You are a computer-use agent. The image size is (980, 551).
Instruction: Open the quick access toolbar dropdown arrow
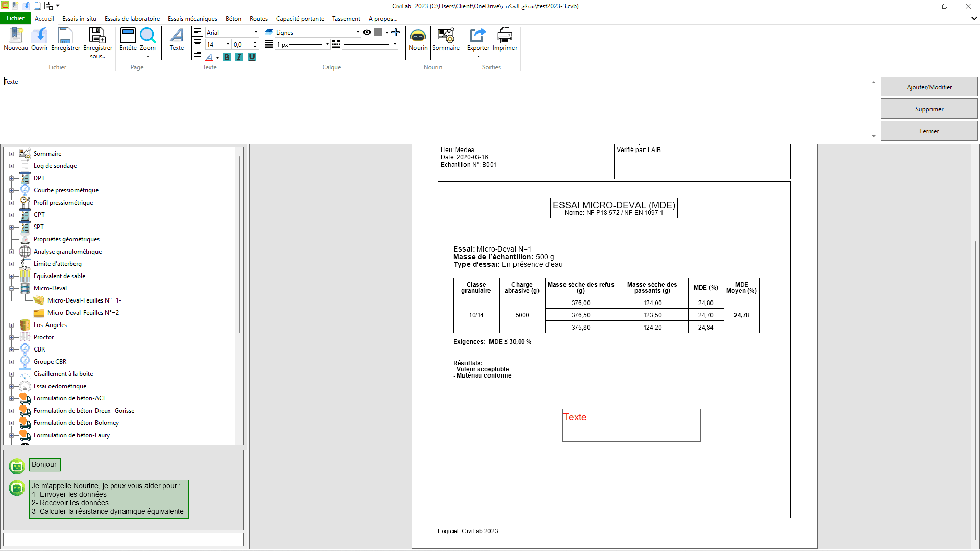pyautogui.click(x=58, y=6)
